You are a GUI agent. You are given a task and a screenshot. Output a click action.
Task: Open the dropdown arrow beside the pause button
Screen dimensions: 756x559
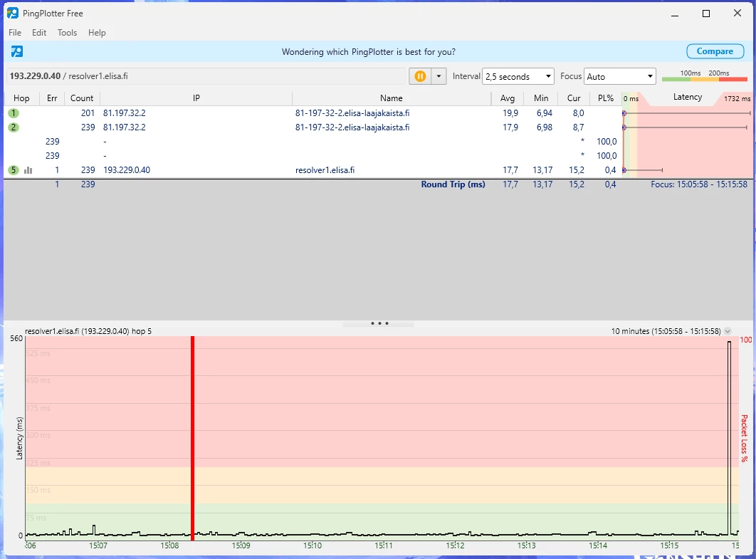coord(439,76)
